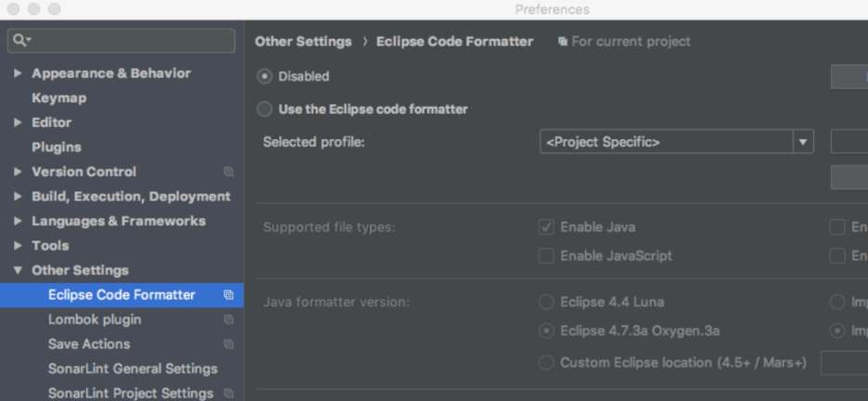Click the 'Supported file types:' label
The height and width of the screenshot is (401, 868).
coord(329,227)
